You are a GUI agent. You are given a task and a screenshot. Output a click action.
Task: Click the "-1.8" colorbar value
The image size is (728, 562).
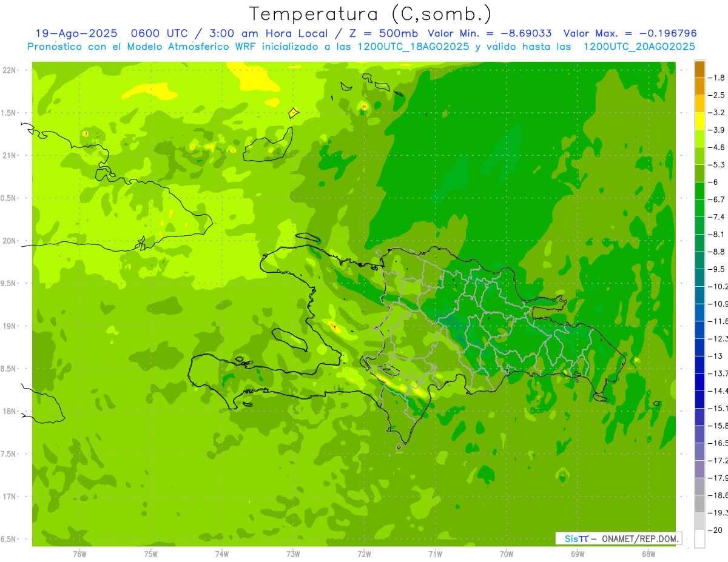point(716,78)
